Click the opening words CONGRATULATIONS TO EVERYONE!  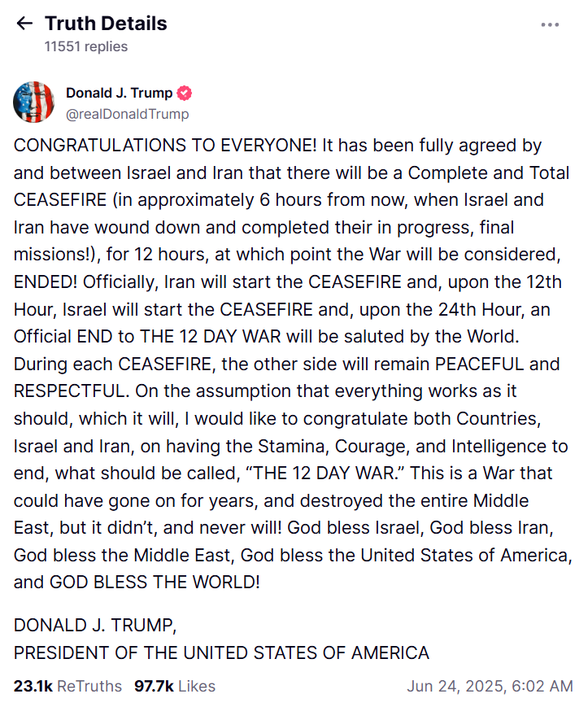(165, 146)
